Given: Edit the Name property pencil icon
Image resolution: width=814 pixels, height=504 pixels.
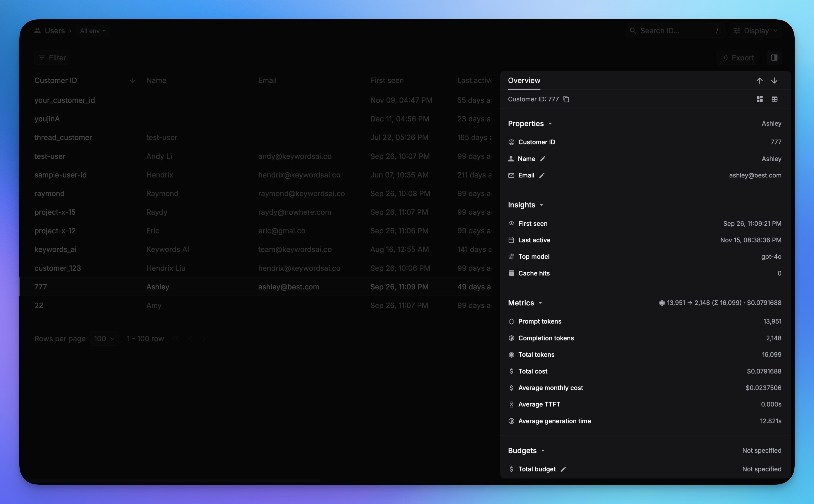Looking at the screenshot, I should pos(542,159).
